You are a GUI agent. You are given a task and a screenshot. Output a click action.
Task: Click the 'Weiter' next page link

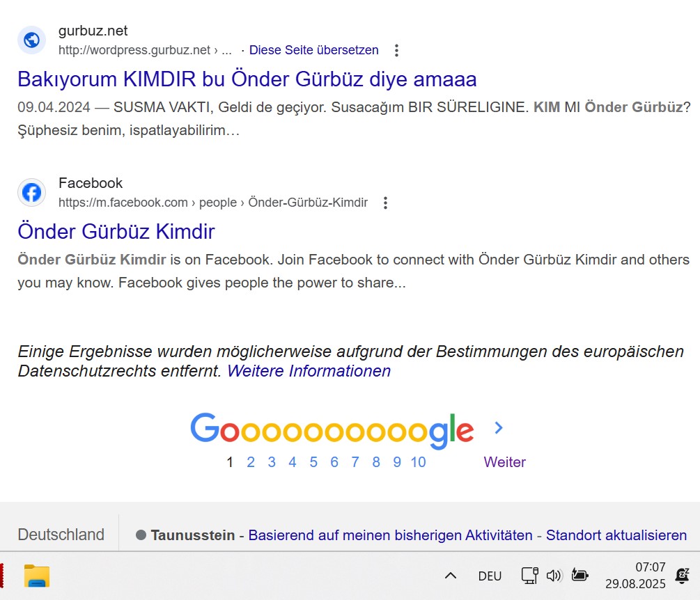(504, 462)
